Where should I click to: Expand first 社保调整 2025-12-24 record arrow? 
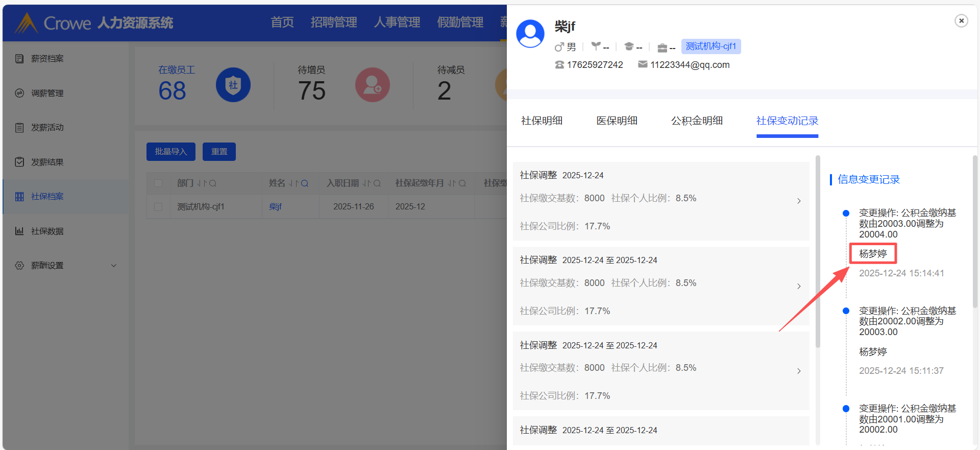[x=799, y=201]
